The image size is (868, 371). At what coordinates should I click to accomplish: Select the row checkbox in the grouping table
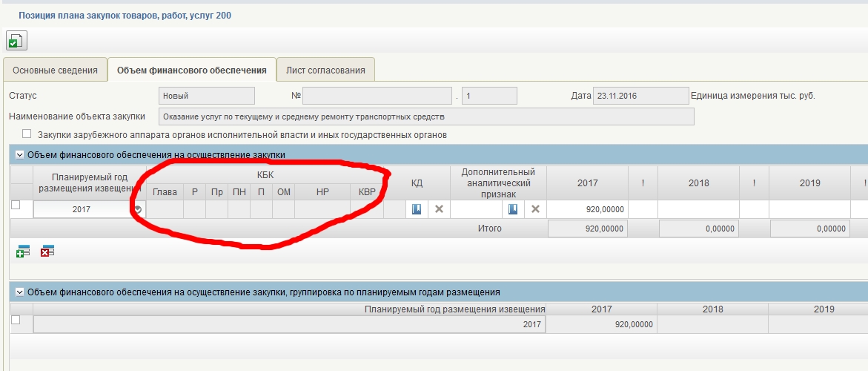(x=16, y=321)
